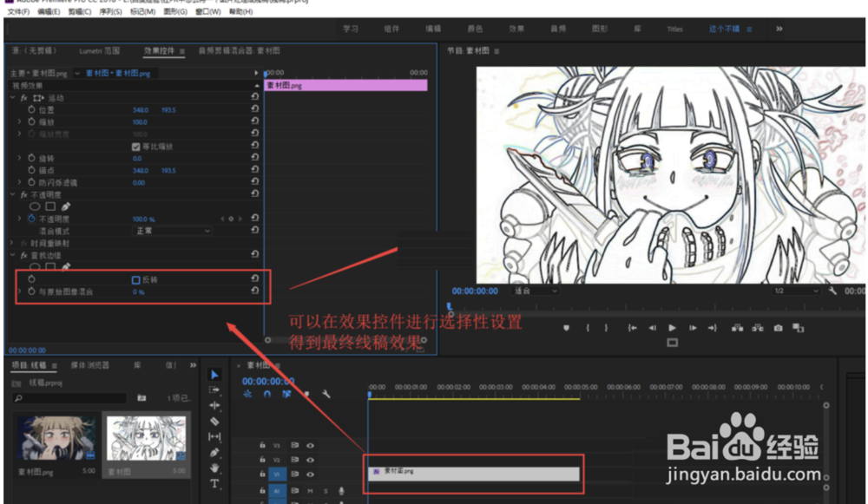Screen dimensions: 868x504
Task: Expand the 时间重映射 effect group
Action: point(13,243)
